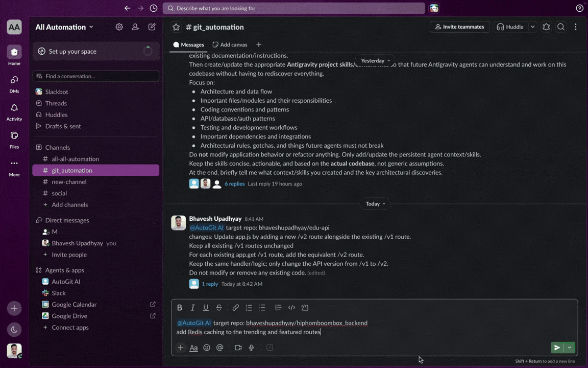
Task: Start a Huddle in this channel
Action: (510, 27)
